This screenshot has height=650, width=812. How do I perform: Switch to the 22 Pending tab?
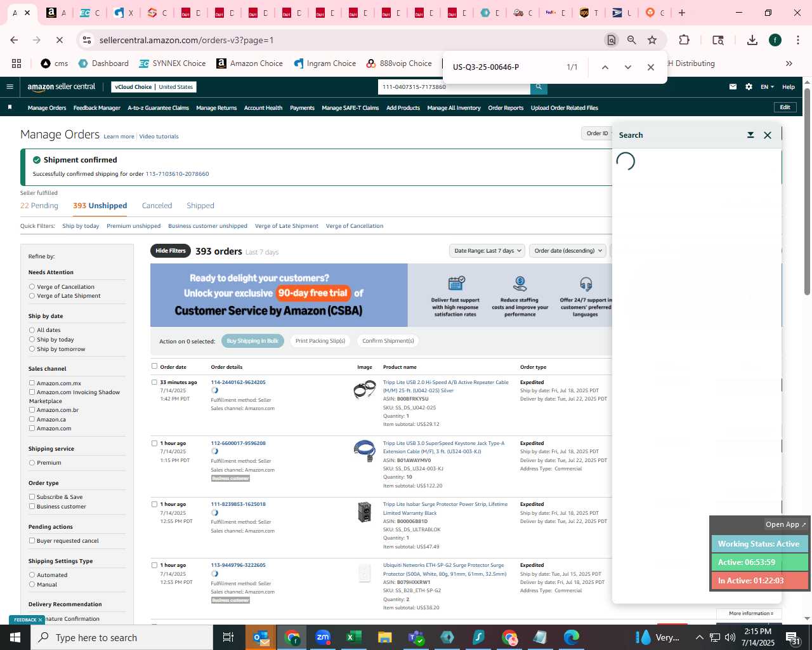pos(39,206)
